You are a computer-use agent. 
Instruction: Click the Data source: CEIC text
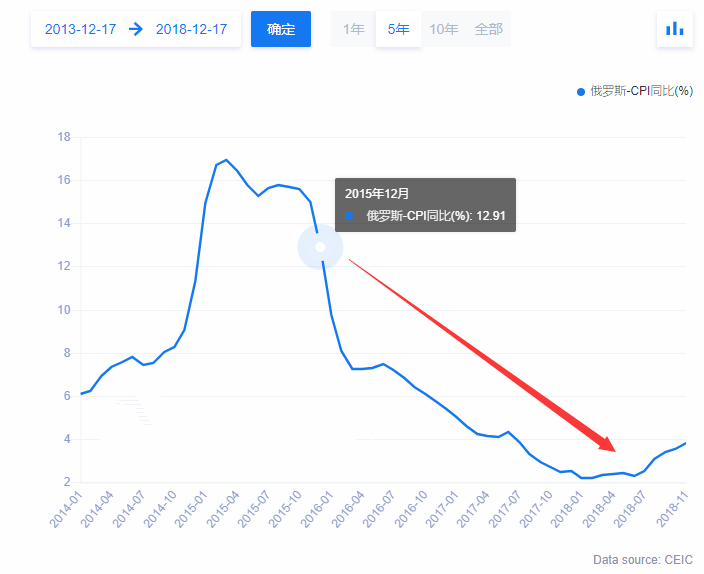click(x=642, y=559)
